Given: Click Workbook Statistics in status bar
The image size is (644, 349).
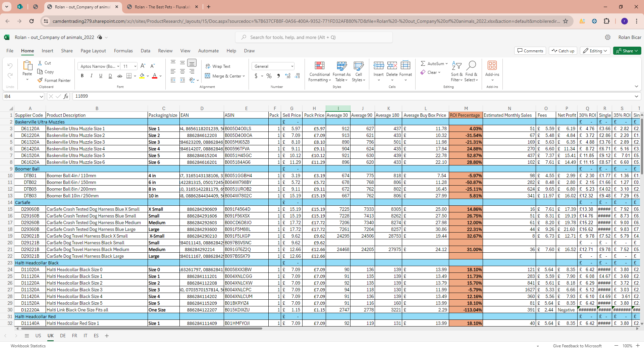Looking at the screenshot, I should tap(28, 346).
